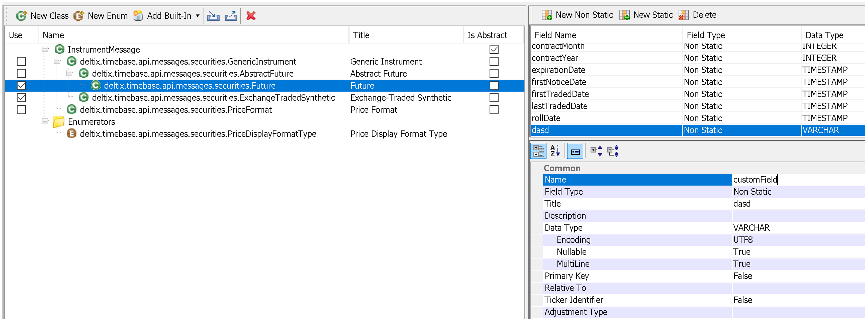Click New Non Static field button
Image resolution: width=868 pixels, height=321 pixels.
[577, 15]
